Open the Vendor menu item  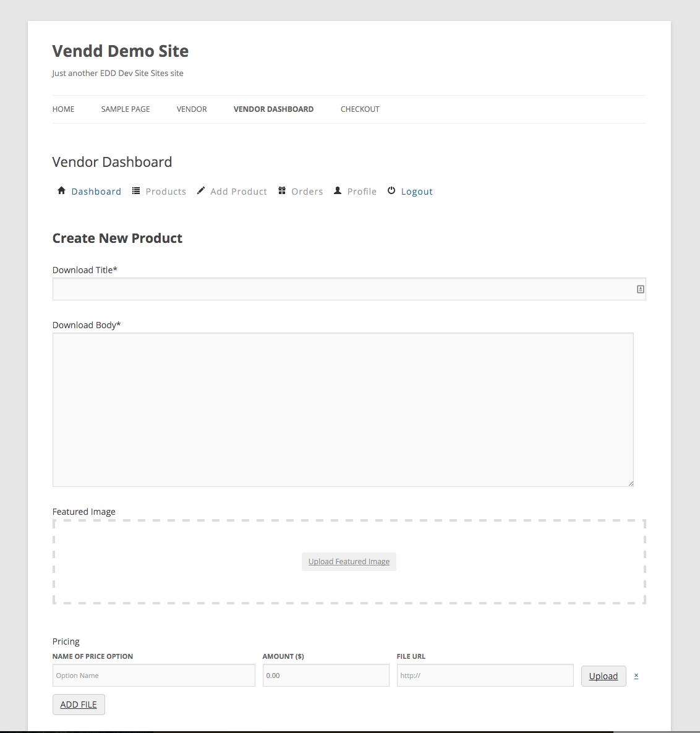coord(192,109)
